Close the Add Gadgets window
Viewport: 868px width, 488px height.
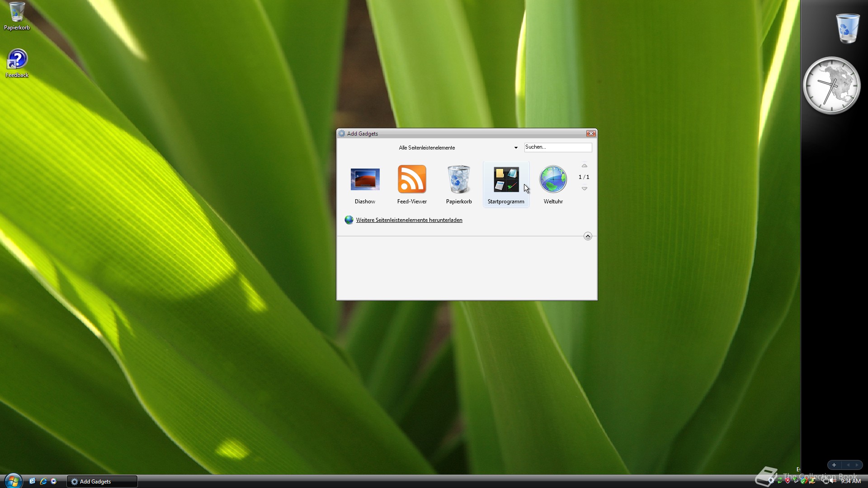[x=590, y=134]
